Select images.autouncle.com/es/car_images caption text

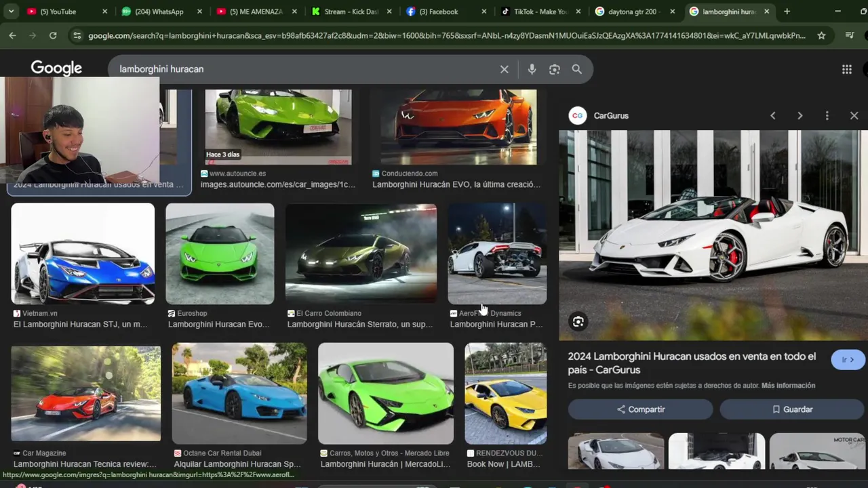pyautogui.click(x=278, y=184)
